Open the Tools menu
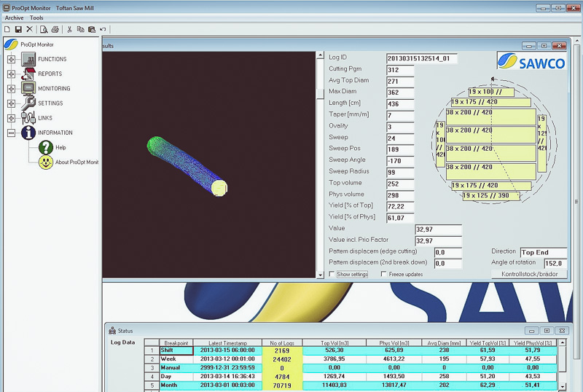 (x=36, y=17)
